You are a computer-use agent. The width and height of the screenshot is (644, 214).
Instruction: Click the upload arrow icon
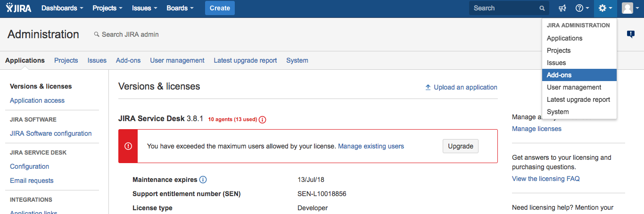[x=428, y=87]
